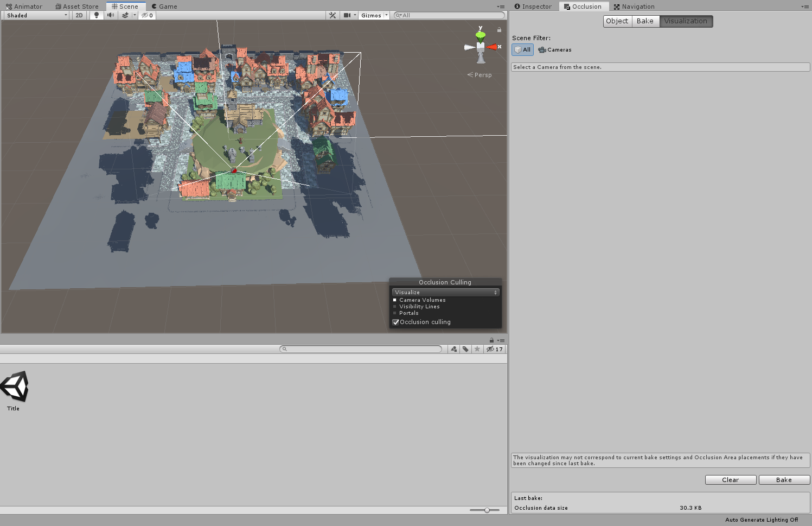This screenshot has width=812, height=526.
Task: Focus the Project panel search field
Action: pos(361,349)
